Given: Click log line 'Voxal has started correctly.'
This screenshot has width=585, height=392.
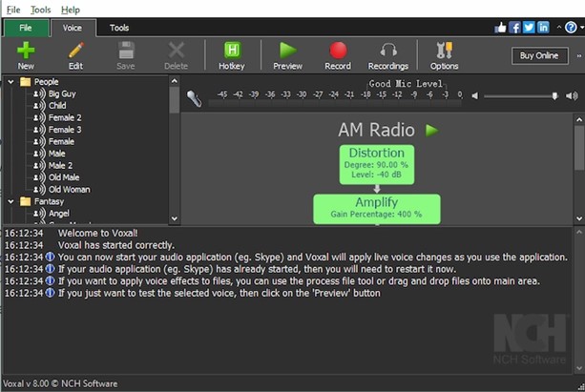Looking at the screenshot, I should click(x=116, y=245).
